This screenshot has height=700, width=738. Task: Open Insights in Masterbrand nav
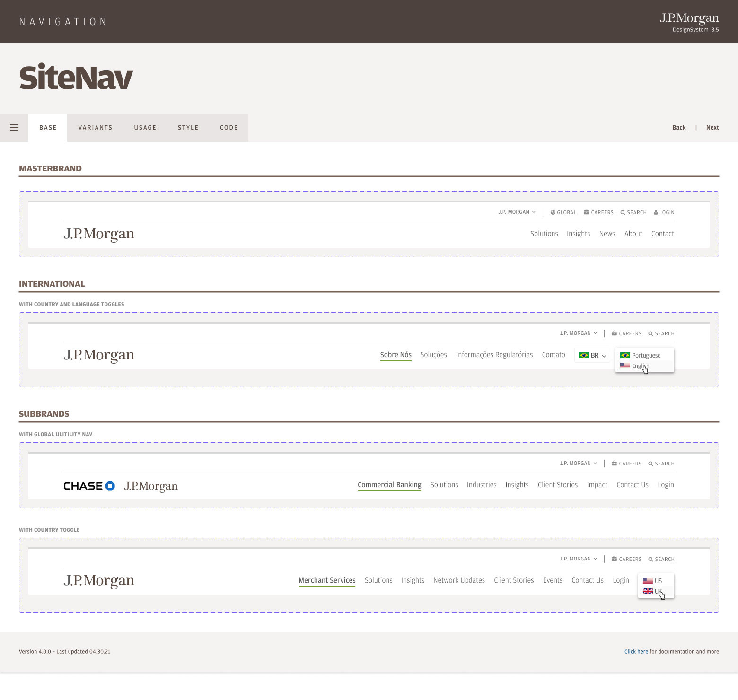pos(579,234)
